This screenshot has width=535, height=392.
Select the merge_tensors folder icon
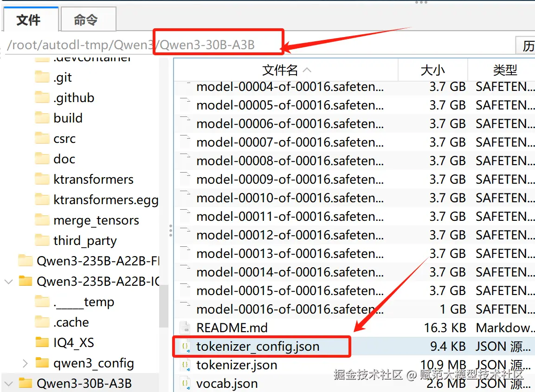tap(42, 220)
